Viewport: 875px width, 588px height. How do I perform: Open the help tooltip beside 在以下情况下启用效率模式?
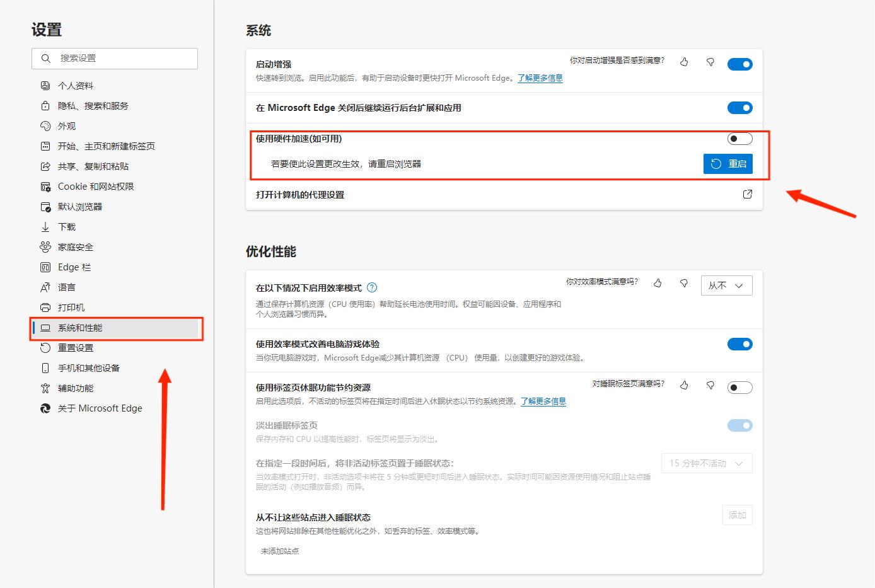pos(372,287)
